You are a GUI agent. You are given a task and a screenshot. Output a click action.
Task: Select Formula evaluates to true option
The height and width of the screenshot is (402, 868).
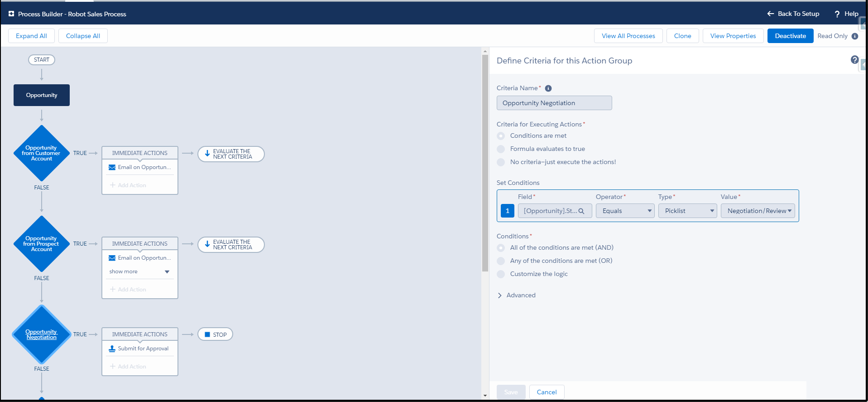pos(501,149)
